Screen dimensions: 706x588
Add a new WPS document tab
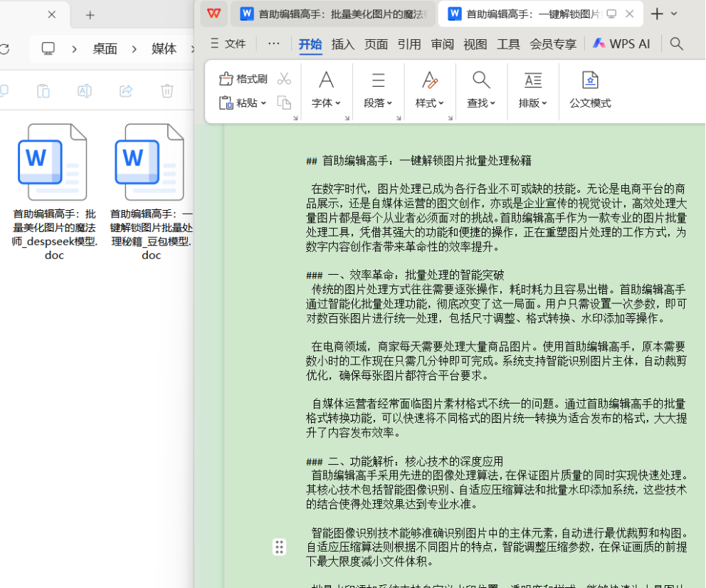[x=657, y=14]
